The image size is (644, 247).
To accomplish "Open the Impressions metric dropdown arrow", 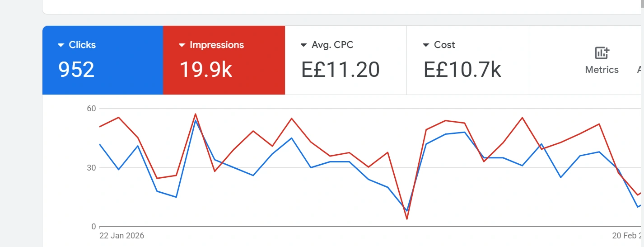I will 182,45.
